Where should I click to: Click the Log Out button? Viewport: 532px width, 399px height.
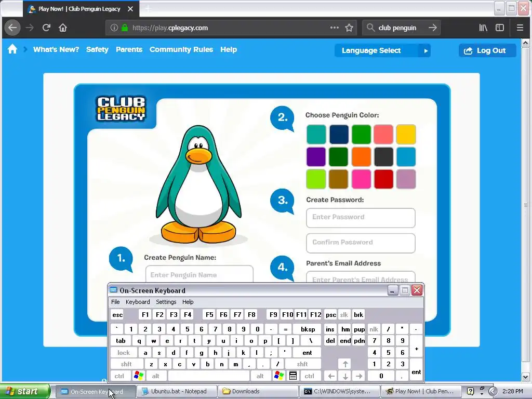(487, 50)
